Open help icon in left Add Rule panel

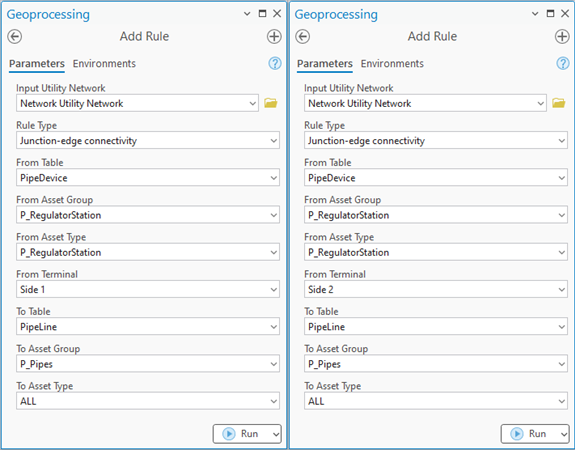(275, 63)
